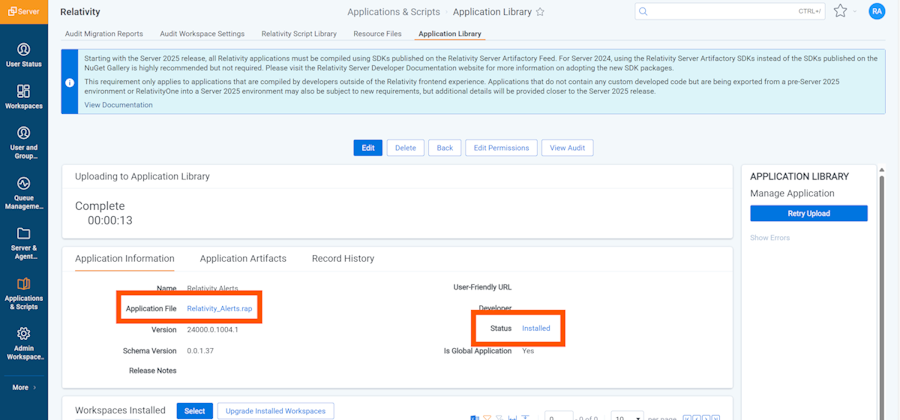
Task: Open the Resource Files tab
Action: tap(378, 34)
